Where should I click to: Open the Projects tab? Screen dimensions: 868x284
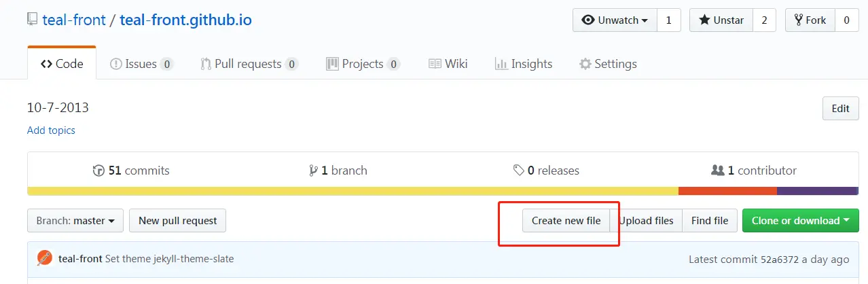pyautogui.click(x=363, y=64)
